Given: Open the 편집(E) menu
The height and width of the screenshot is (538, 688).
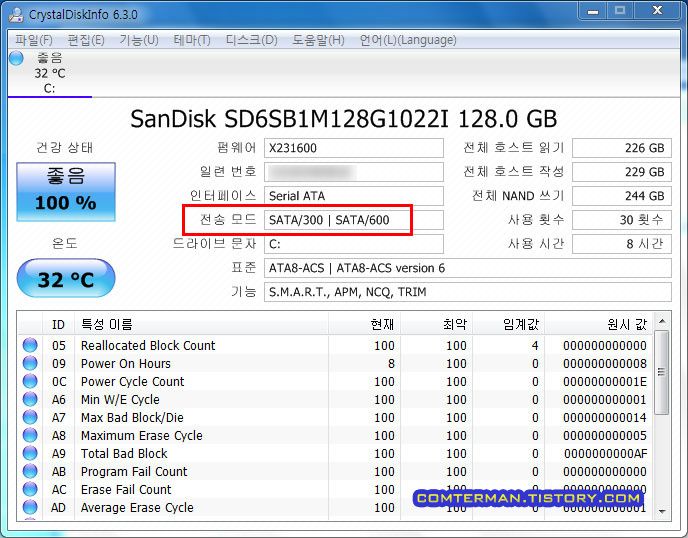Looking at the screenshot, I should [x=86, y=40].
